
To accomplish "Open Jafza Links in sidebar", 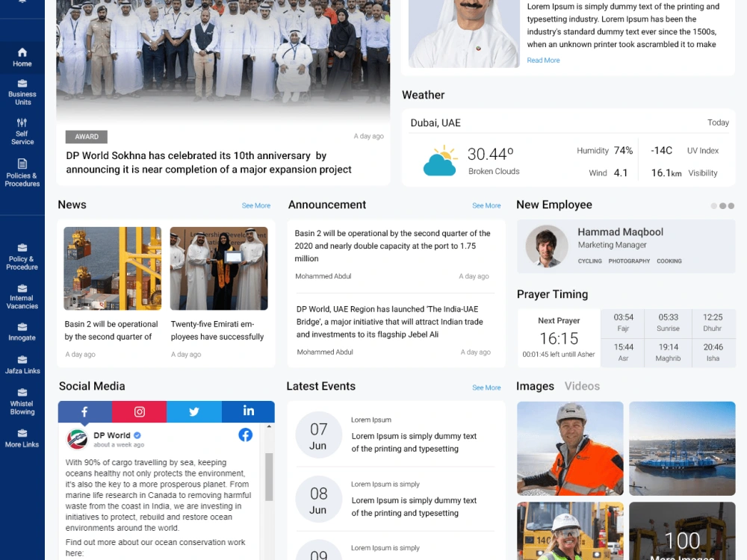I will click(x=22, y=365).
